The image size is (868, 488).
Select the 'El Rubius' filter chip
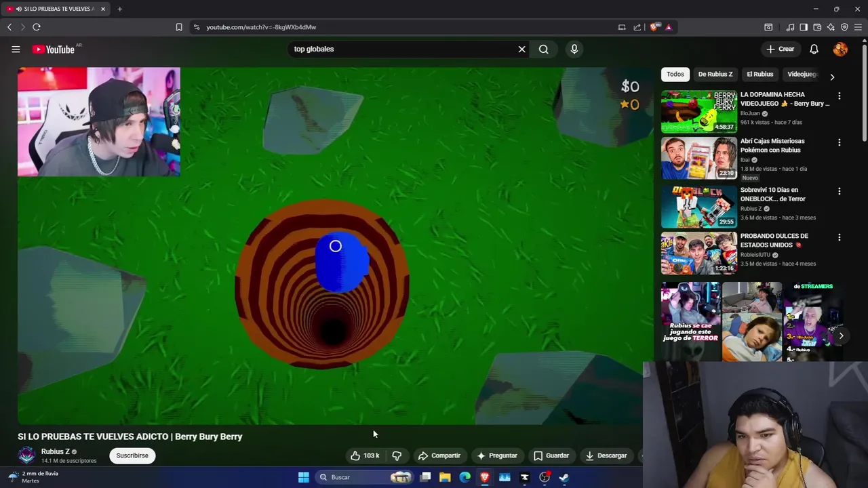[x=760, y=74]
